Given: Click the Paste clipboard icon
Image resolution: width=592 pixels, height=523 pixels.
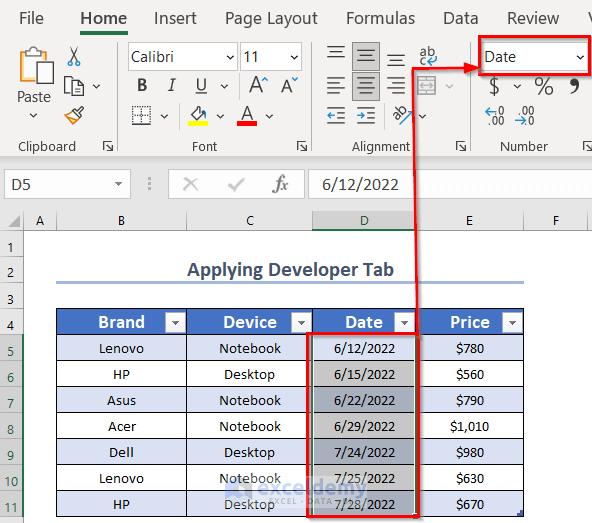Looking at the screenshot, I should click(36, 65).
